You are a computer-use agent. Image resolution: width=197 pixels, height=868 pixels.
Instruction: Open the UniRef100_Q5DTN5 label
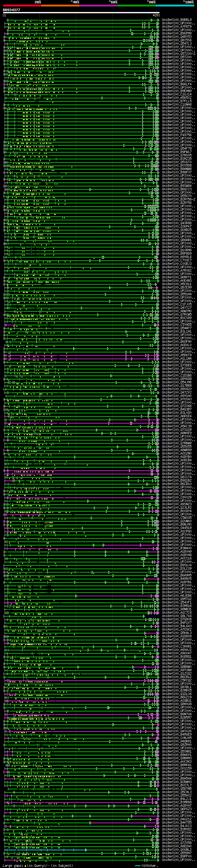[177, 789]
